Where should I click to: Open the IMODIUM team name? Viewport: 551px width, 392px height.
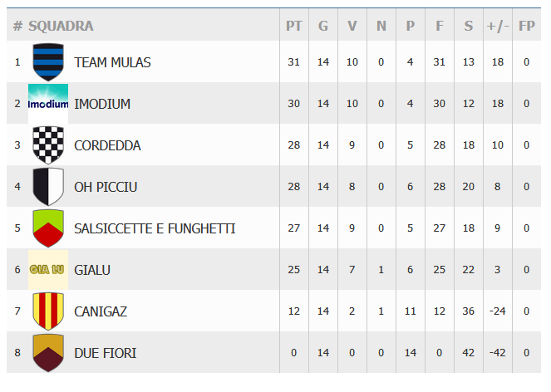pos(102,104)
